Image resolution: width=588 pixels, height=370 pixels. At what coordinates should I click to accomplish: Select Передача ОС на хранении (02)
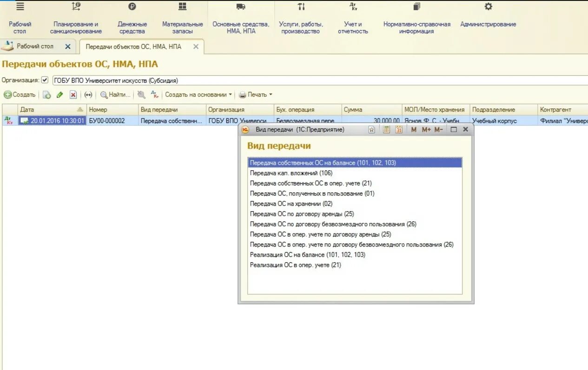[355, 204]
